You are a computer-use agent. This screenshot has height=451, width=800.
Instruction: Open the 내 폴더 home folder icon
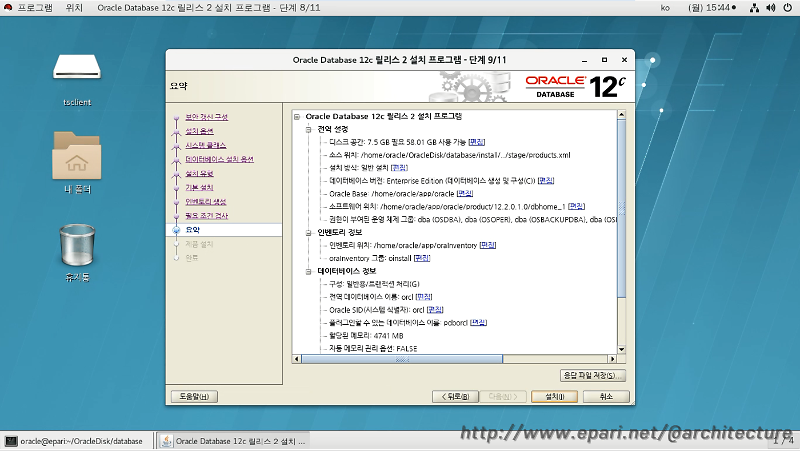click(x=77, y=156)
